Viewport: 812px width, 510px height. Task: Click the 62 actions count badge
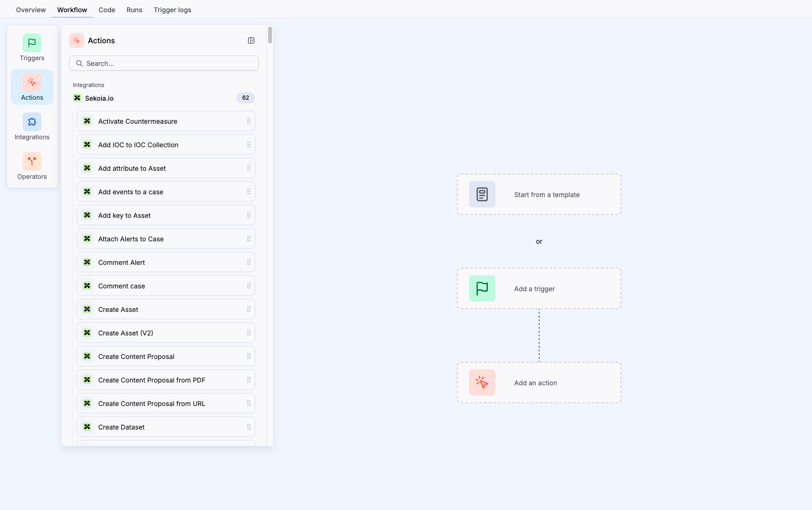click(x=246, y=98)
